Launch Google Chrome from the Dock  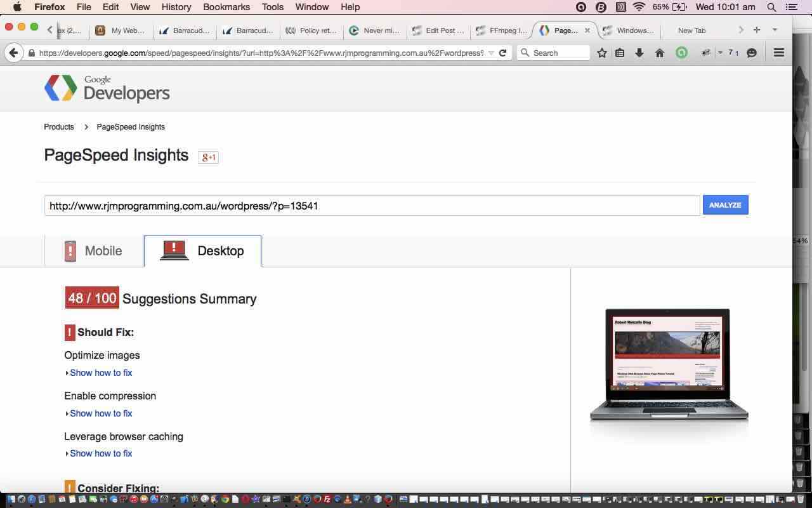point(225,500)
